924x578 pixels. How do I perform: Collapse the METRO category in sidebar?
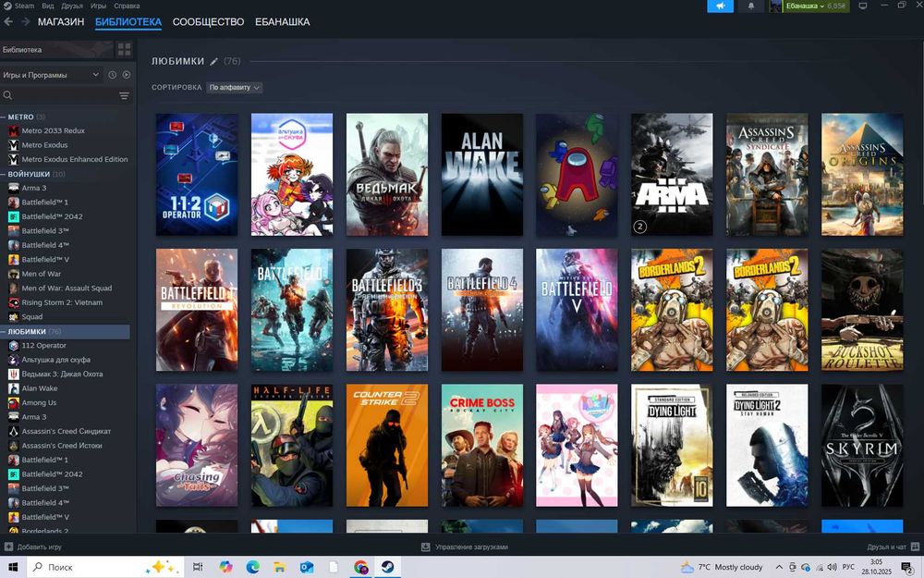[x=3, y=117]
